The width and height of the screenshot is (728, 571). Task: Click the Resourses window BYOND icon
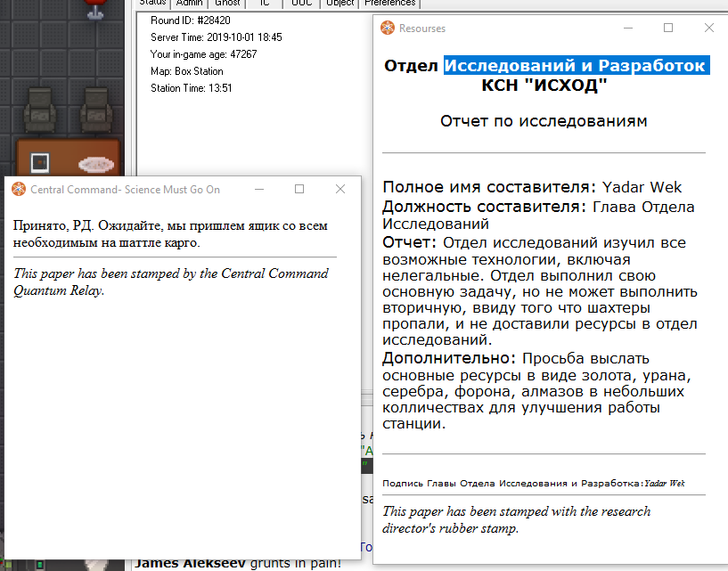pos(387,29)
